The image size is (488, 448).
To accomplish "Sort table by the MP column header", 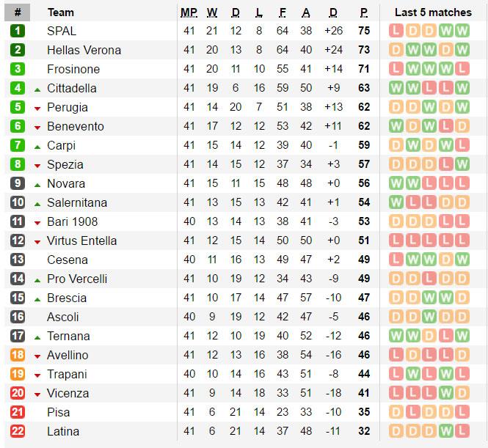I will [x=189, y=12].
